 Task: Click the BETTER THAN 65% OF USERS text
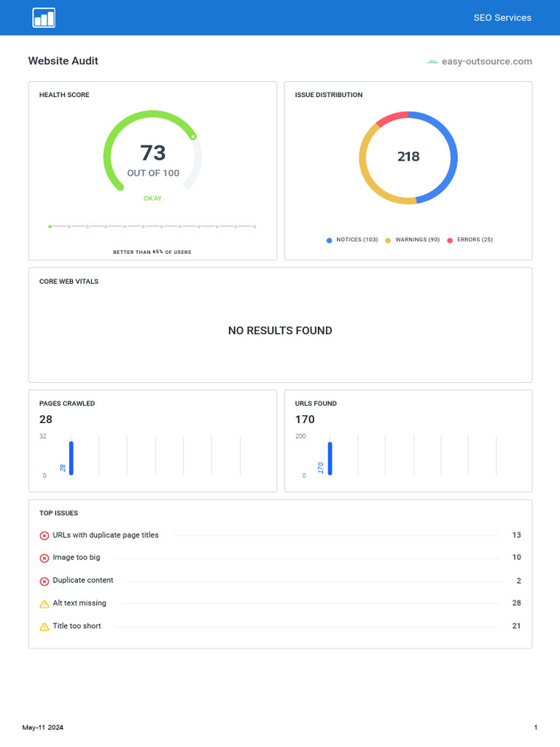(x=152, y=252)
